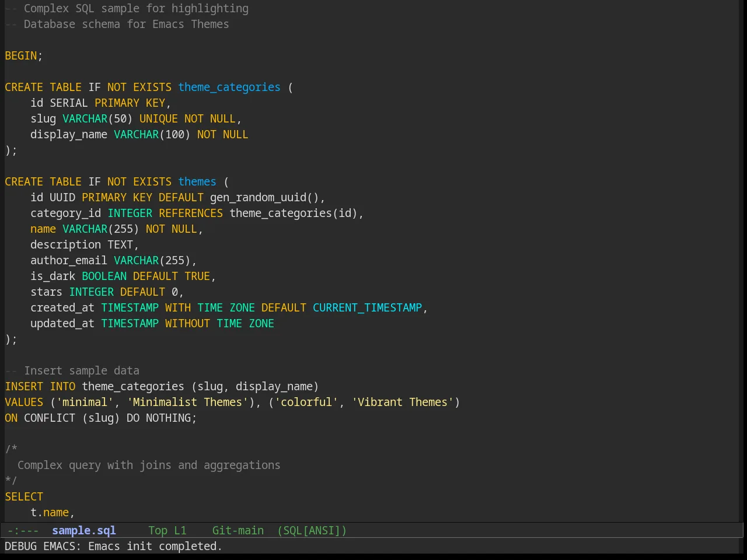Image resolution: width=747 pixels, height=560 pixels.
Task: Click WITHOUT keyword on updated_at line
Action: pos(187,323)
